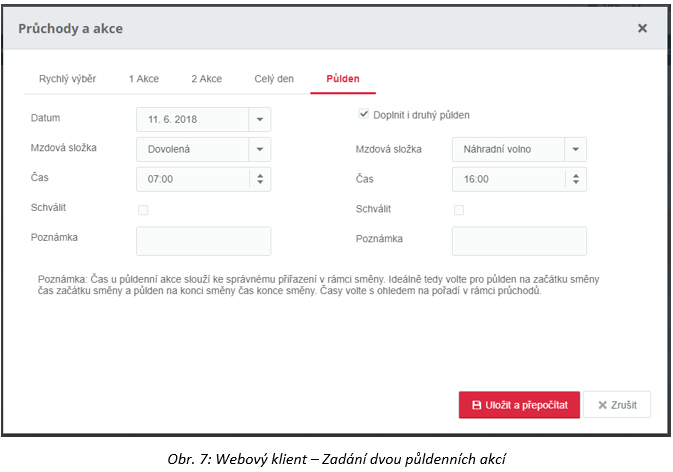Increase the 07:00 time with up arrow
The image size is (673, 472).
pyautogui.click(x=260, y=175)
